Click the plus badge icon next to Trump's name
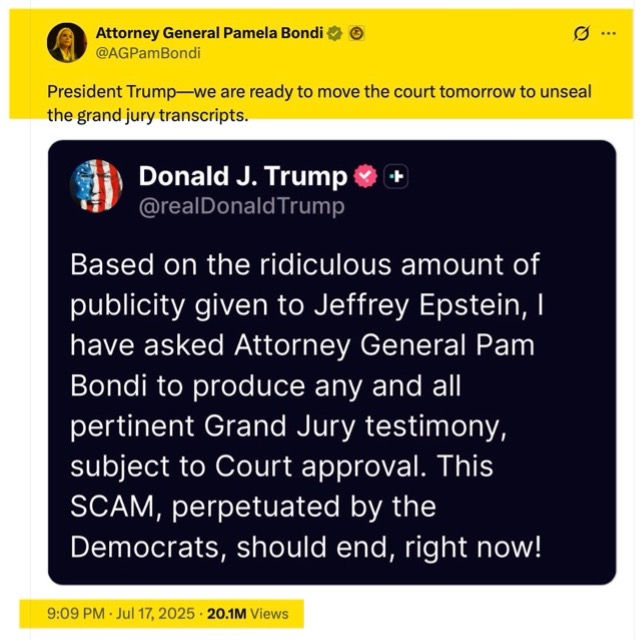The width and height of the screenshot is (644, 644). [398, 177]
